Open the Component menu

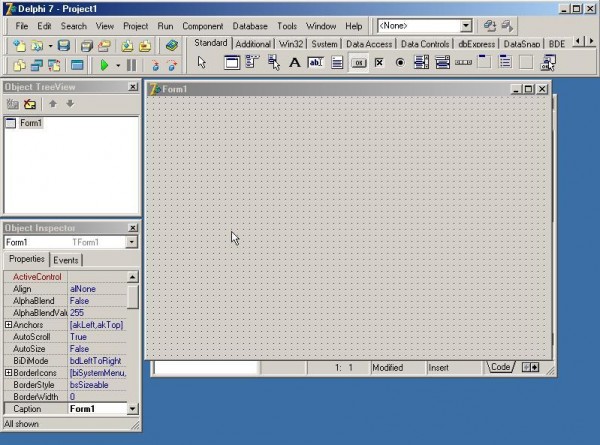202,26
